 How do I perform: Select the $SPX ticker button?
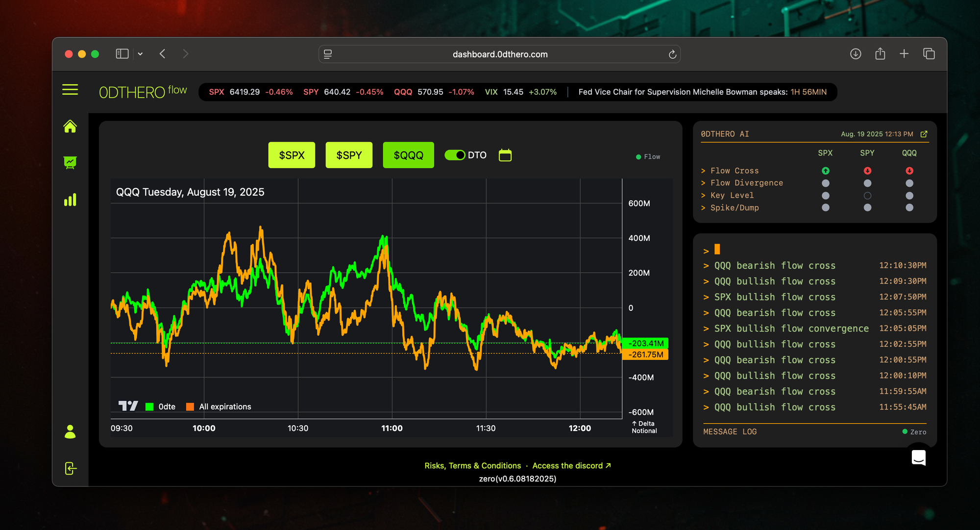(x=292, y=155)
